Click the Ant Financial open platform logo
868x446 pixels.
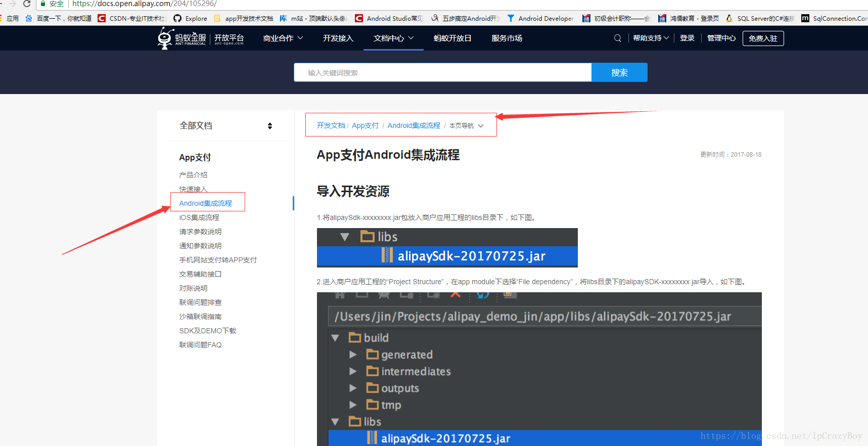pyautogui.click(x=201, y=38)
